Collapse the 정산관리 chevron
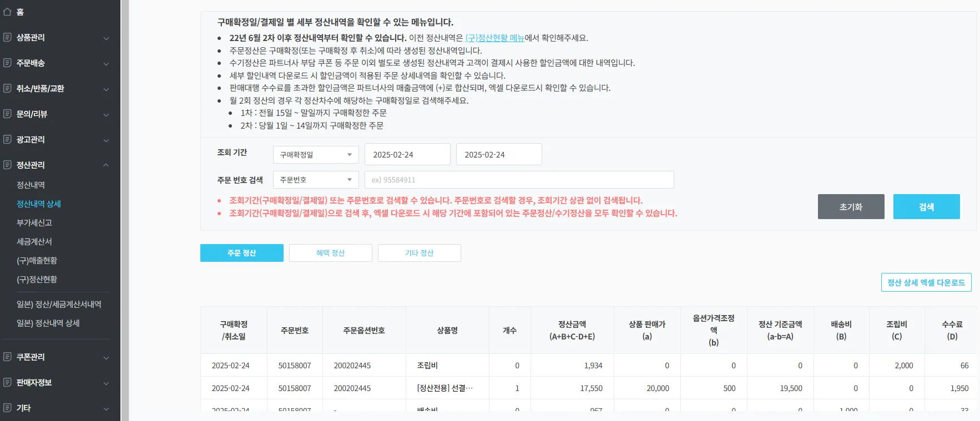 [106, 165]
